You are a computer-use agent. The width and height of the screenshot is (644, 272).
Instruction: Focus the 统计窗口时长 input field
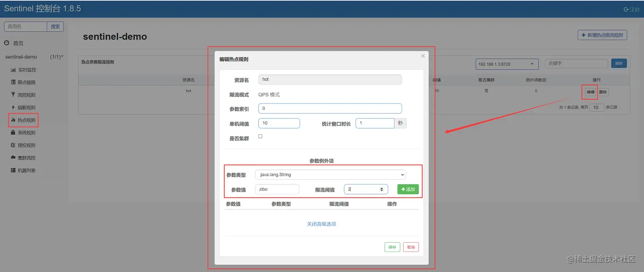click(x=375, y=123)
